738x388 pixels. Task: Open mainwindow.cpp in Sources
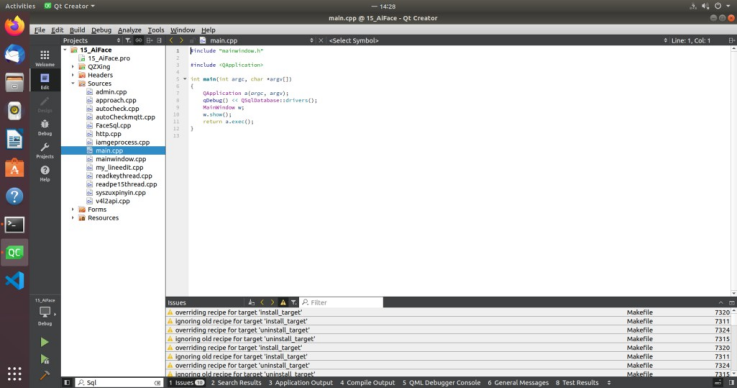point(120,159)
